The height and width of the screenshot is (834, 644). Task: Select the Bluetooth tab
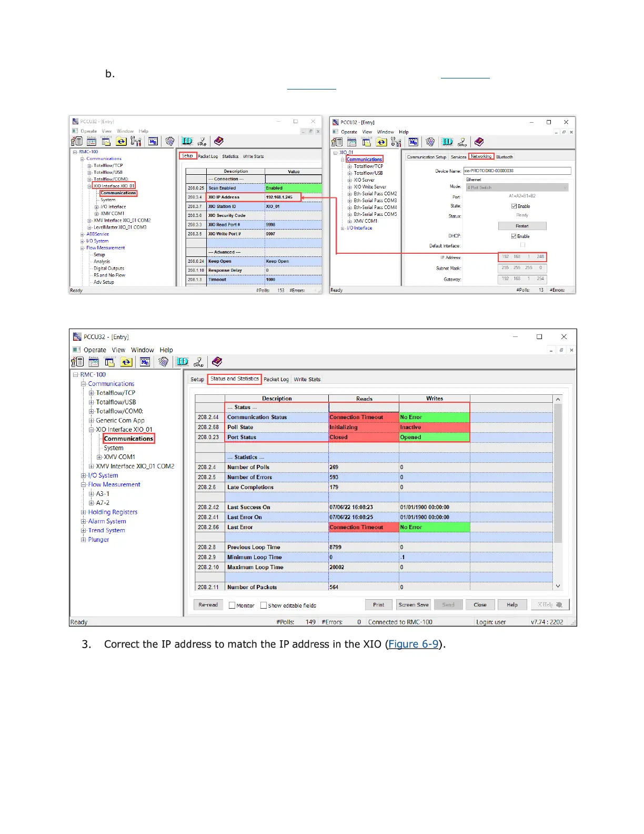tap(505, 157)
